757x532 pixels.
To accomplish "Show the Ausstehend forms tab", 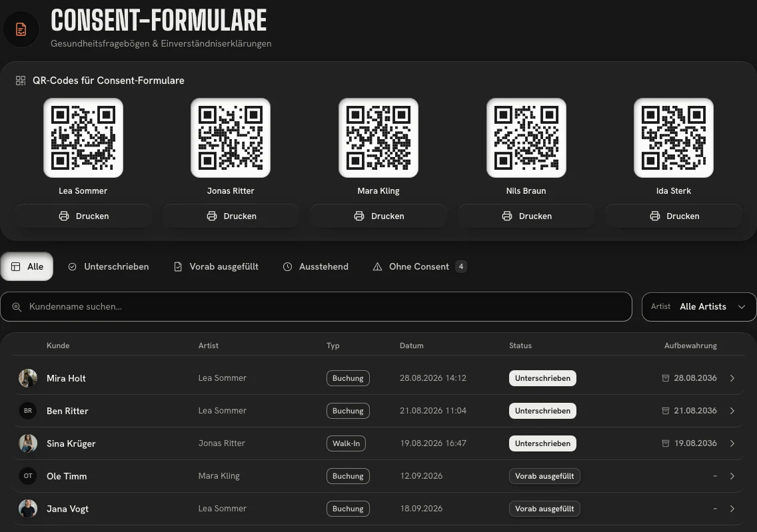I will (x=316, y=267).
